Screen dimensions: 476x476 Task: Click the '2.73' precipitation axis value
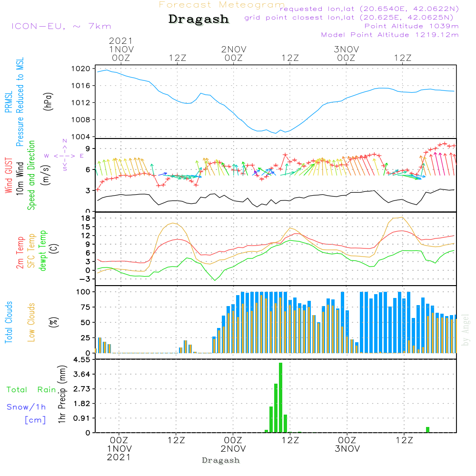pyautogui.click(x=82, y=389)
